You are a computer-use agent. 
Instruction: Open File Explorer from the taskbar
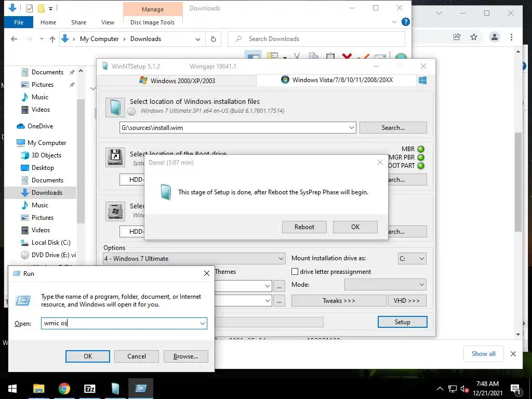tap(38, 389)
